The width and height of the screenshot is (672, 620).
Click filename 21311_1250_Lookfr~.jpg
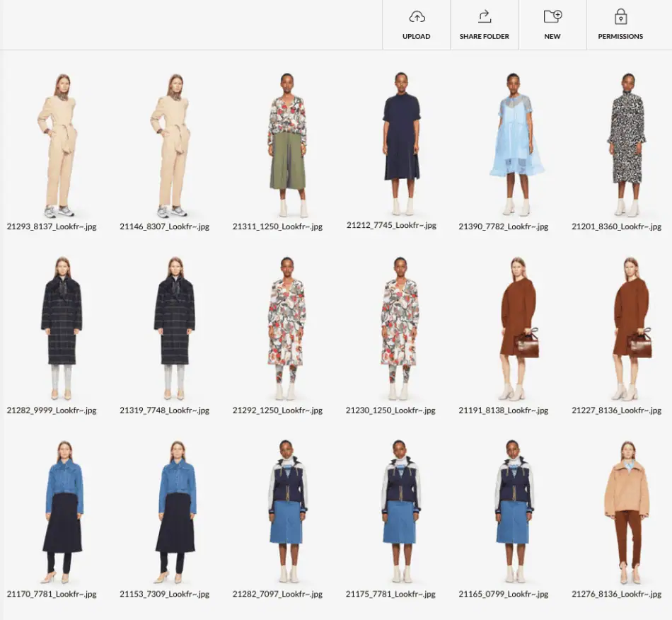click(278, 226)
